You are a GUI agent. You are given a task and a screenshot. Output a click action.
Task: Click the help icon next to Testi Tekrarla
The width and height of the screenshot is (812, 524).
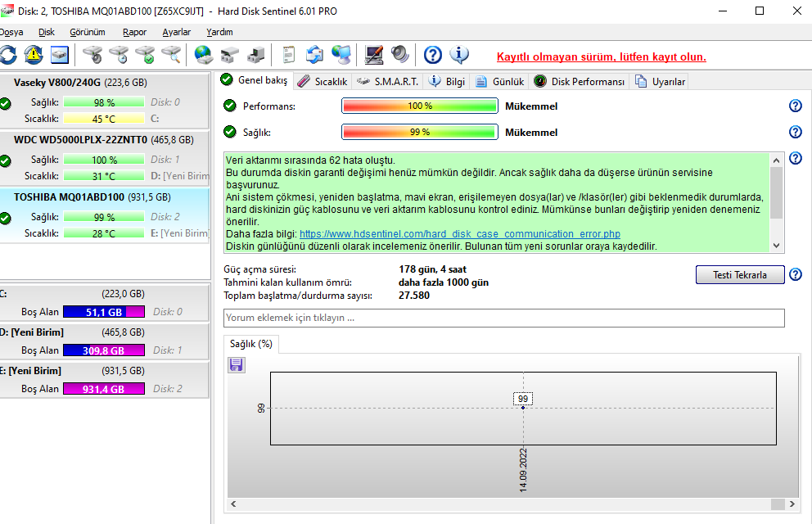coord(795,275)
